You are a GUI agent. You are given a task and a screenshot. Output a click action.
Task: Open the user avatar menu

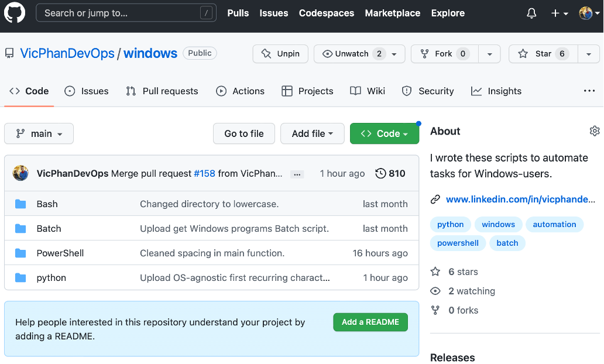click(589, 13)
